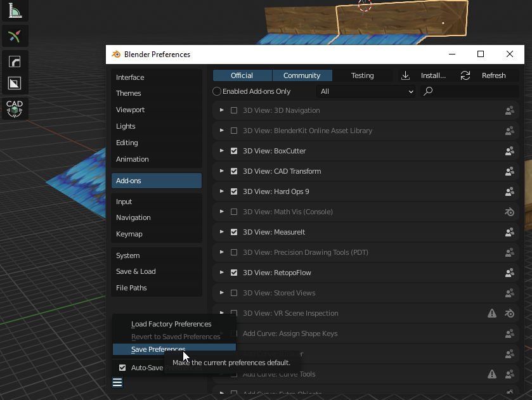
Task: Click the search magnifier icon in add-ons filter
Action: point(428,91)
